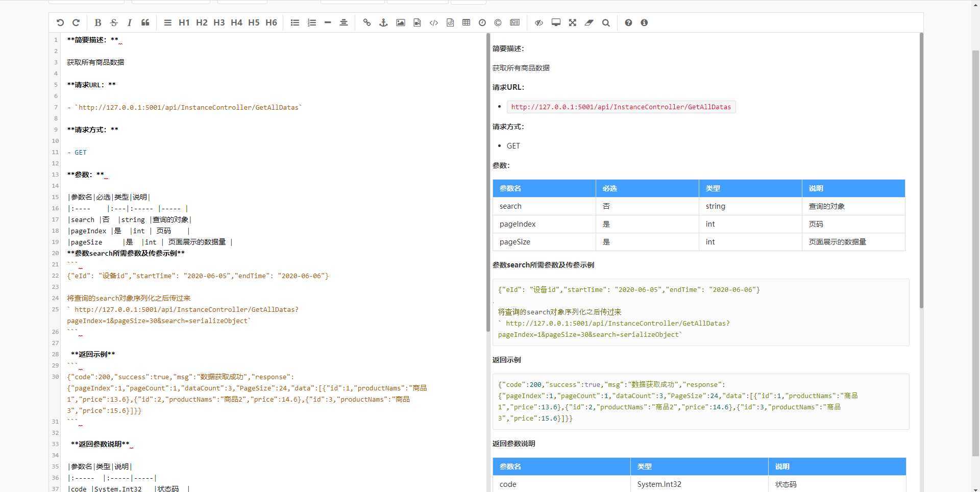
Task: Insert an HTML entity using the copyright icon
Action: [498, 22]
